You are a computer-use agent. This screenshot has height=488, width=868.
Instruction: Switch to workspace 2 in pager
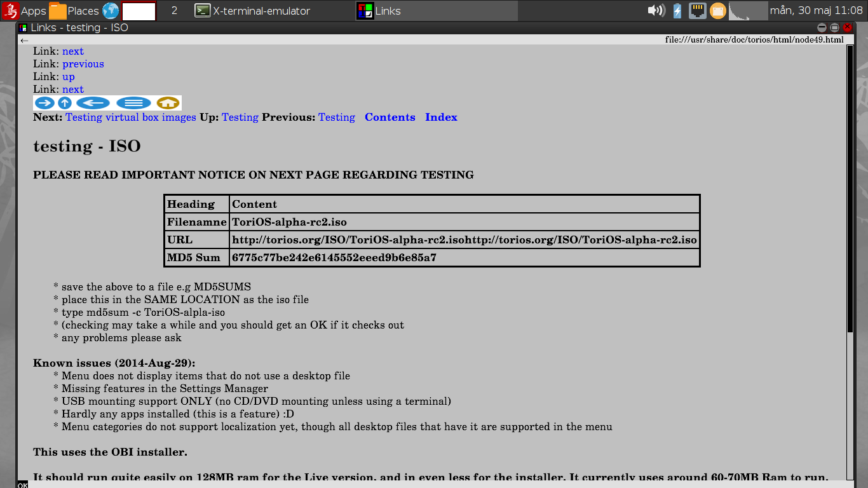pyautogui.click(x=174, y=11)
